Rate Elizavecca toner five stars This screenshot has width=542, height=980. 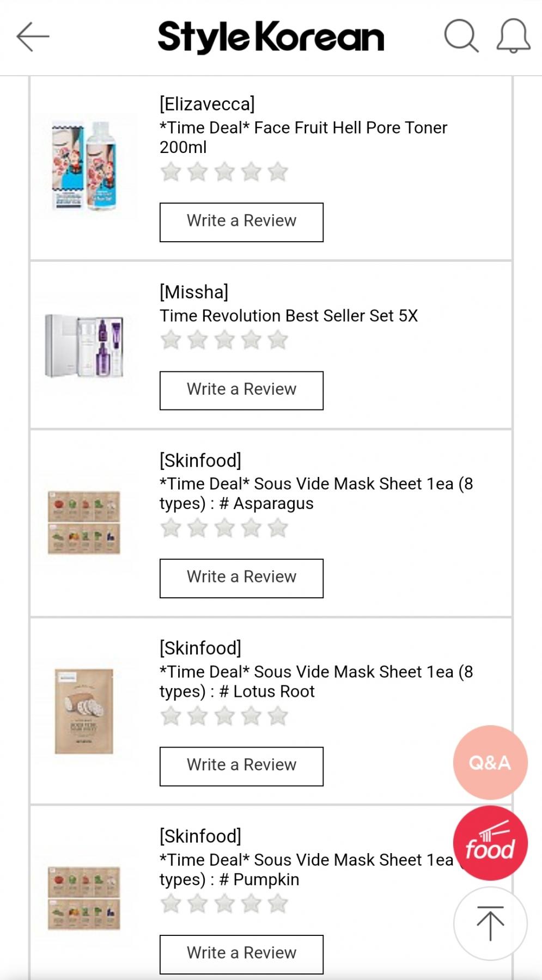(x=278, y=172)
